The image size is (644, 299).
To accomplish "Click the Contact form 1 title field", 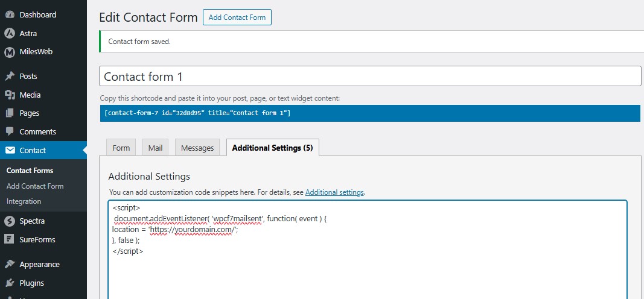I will point(370,77).
